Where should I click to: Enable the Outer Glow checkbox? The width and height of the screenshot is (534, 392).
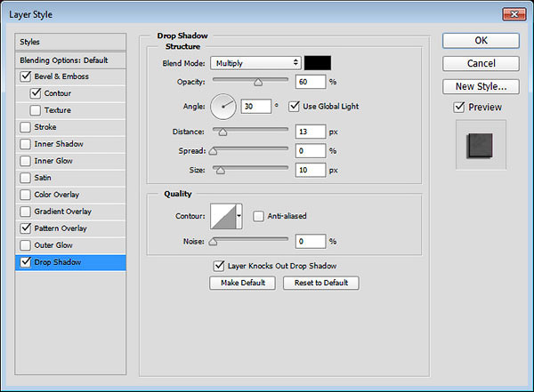tap(26, 245)
